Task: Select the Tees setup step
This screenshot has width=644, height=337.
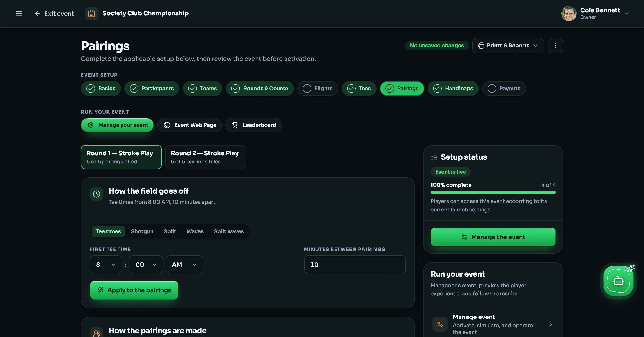Action: click(x=359, y=89)
